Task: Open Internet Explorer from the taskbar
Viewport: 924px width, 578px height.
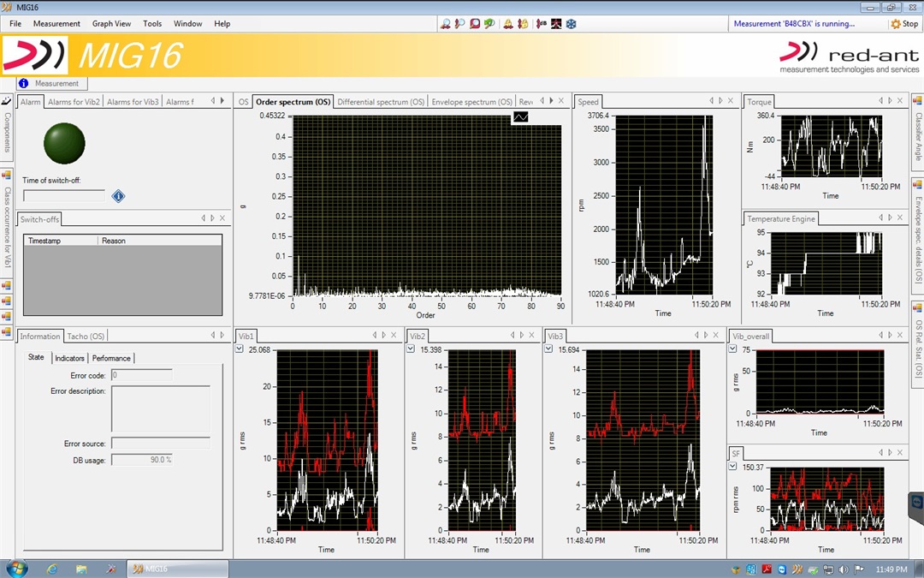Action: pyautogui.click(x=51, y=569)
